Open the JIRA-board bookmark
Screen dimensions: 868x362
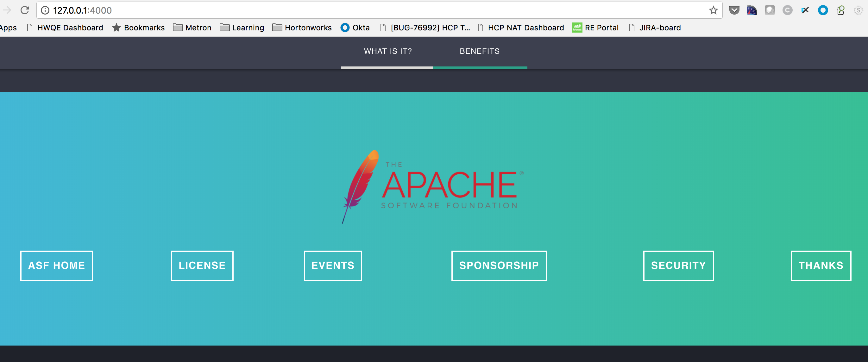[655, 28]
